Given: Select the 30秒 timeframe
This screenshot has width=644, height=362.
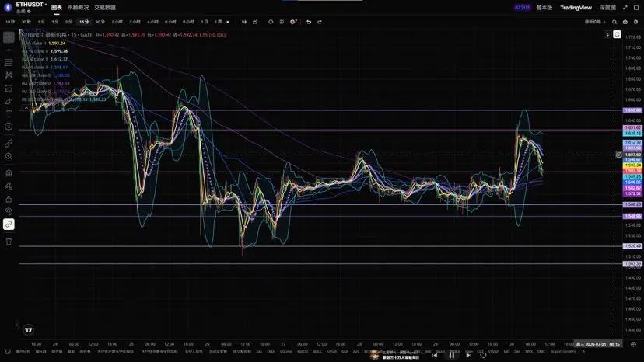Looking at the screenshot, I should (26, 22).
